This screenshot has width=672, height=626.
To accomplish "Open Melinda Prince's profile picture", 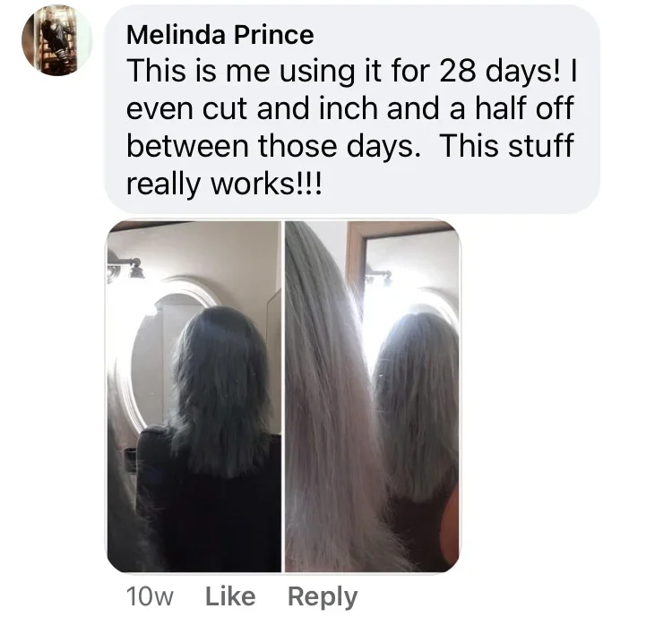I will (56, 40).
